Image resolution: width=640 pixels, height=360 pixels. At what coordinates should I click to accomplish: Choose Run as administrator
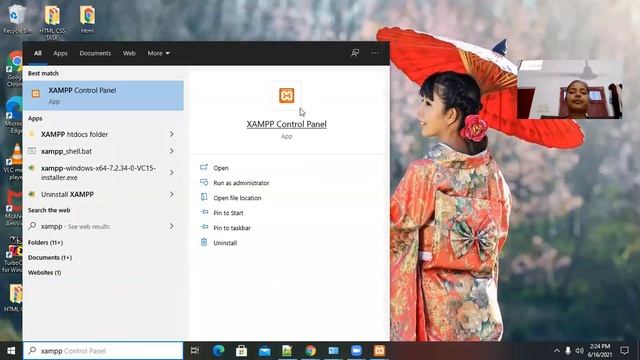click(x=241, y=183)
